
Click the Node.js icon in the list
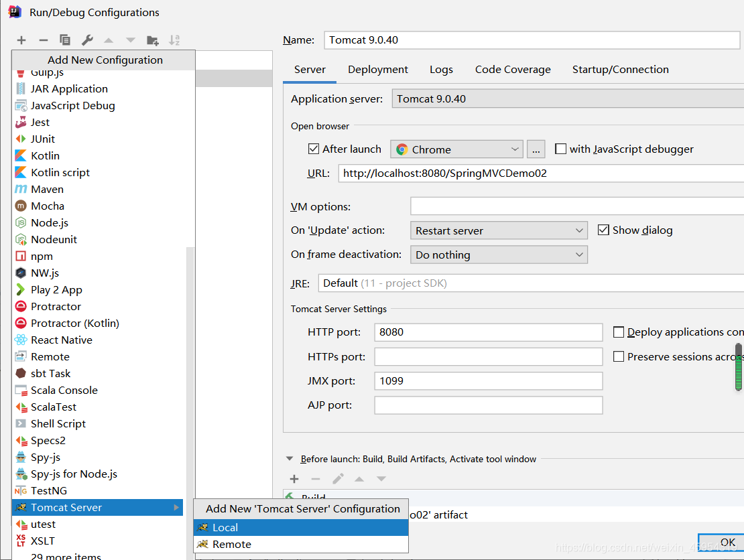[20, 222]
